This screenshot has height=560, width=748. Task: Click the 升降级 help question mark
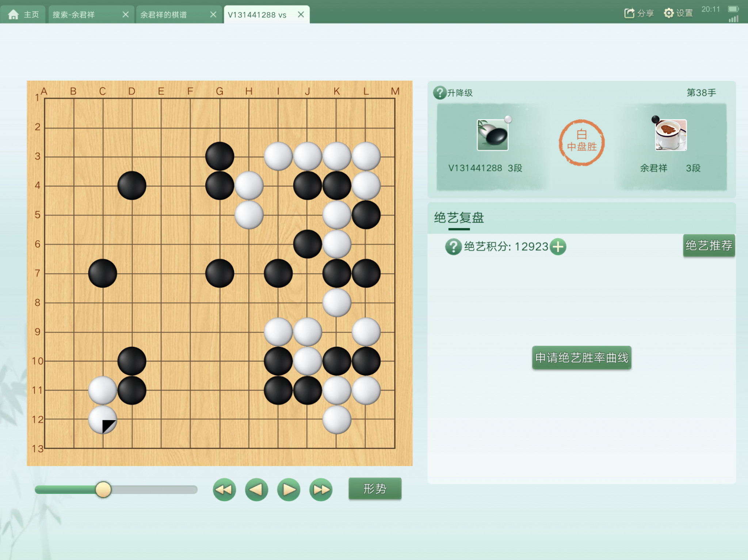click(439, 93)
